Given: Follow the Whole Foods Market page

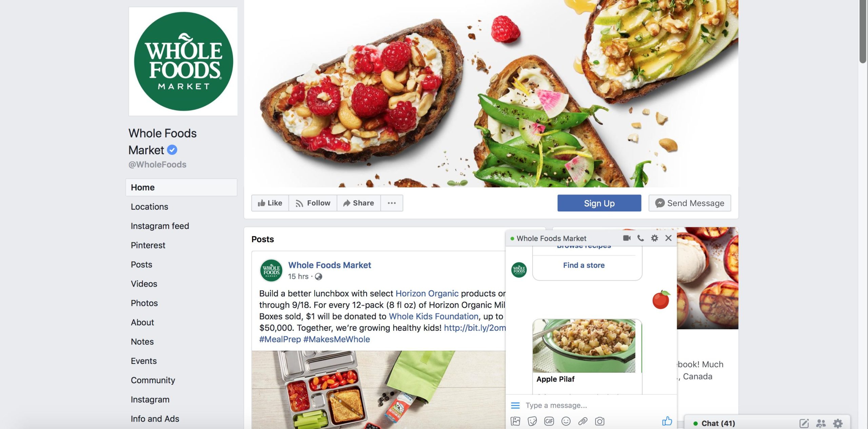Looking at the screenshot, I should pyautogui.click(x=313, y=203).
